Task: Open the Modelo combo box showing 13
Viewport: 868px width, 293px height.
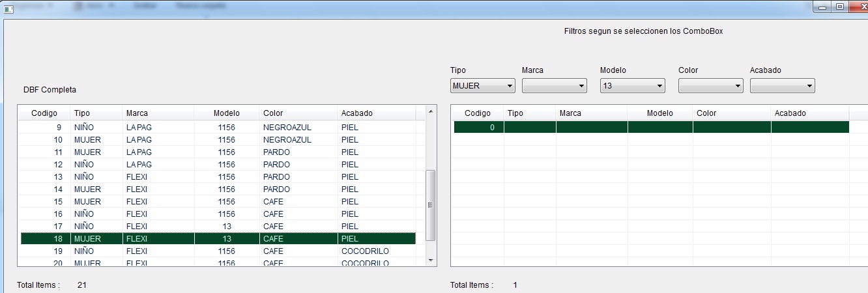Action: tap(632, 85)
